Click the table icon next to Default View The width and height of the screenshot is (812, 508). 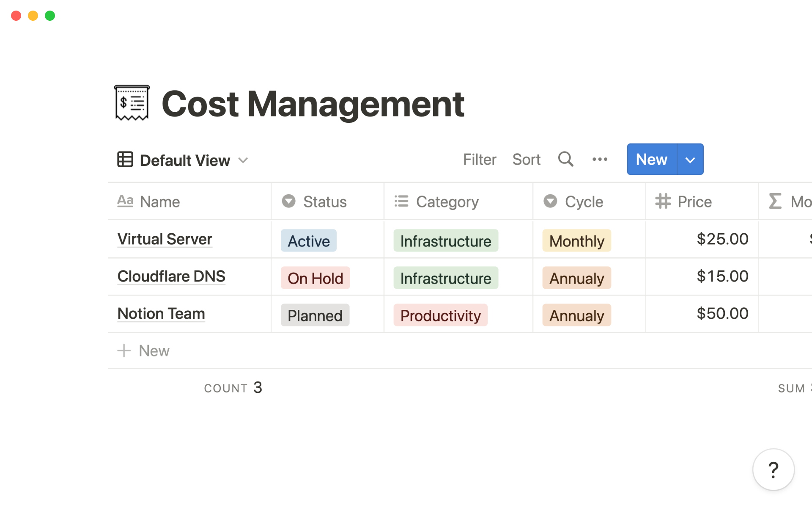[125, 160]
